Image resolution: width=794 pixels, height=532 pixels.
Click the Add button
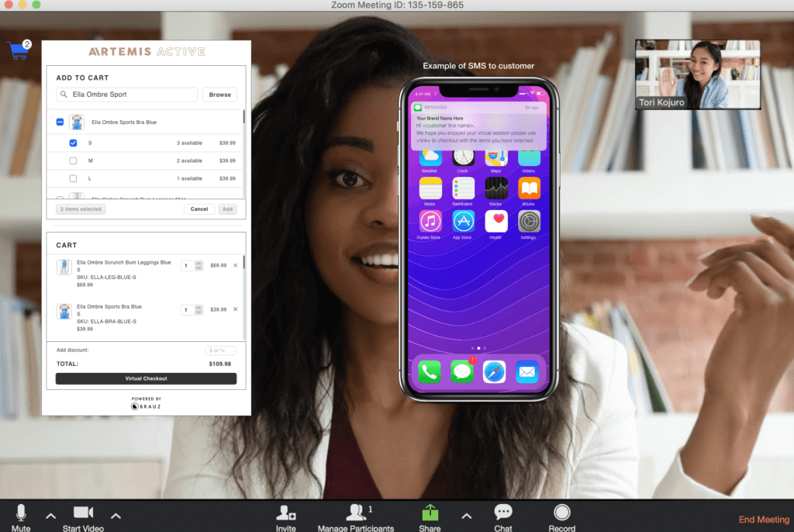228,209
